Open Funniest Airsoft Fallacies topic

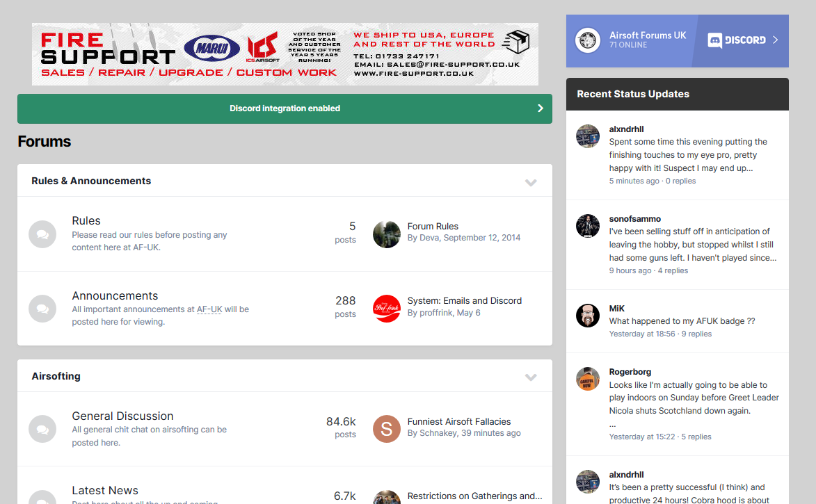459,421
